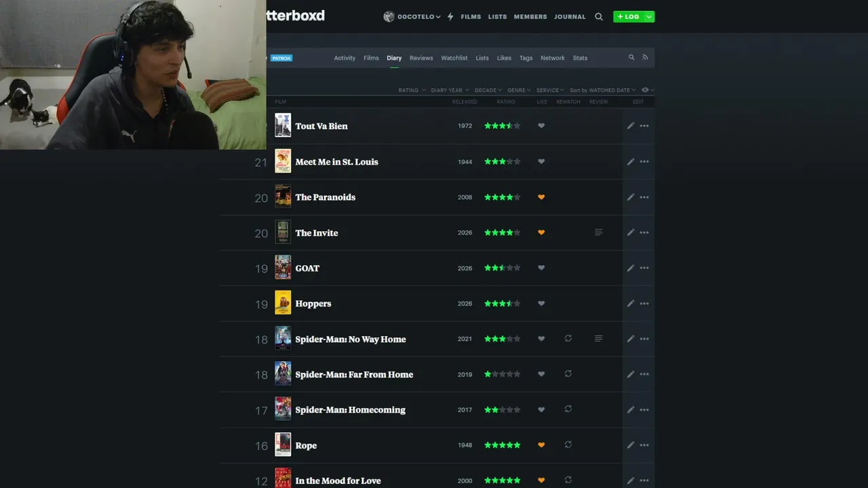Open more options for The Paranoids
This screenshot has height=488, width=868.
coord(644,197)
